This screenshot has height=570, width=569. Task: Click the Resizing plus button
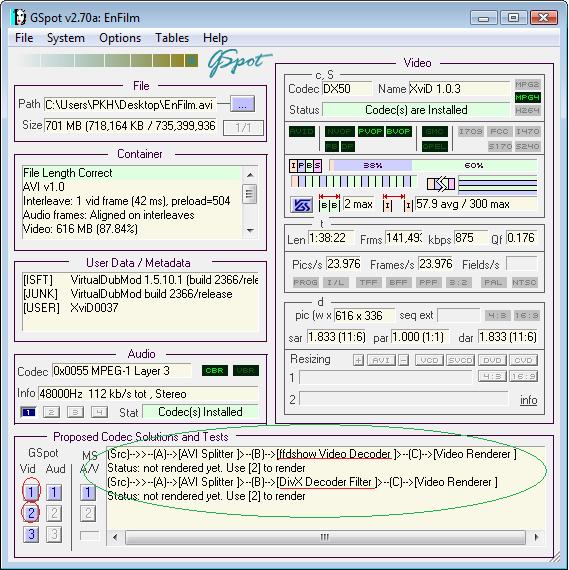coord(358,360)
